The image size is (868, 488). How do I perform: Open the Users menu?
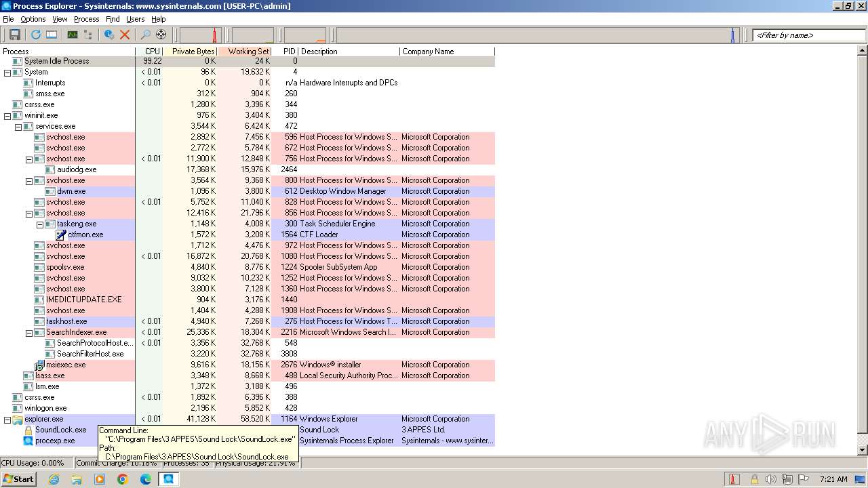pos(135,19)
